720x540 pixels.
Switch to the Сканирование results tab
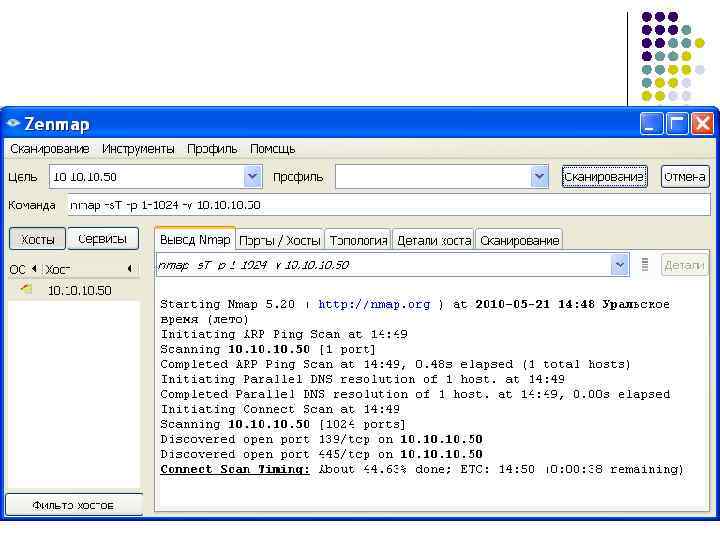click(519, 240)
